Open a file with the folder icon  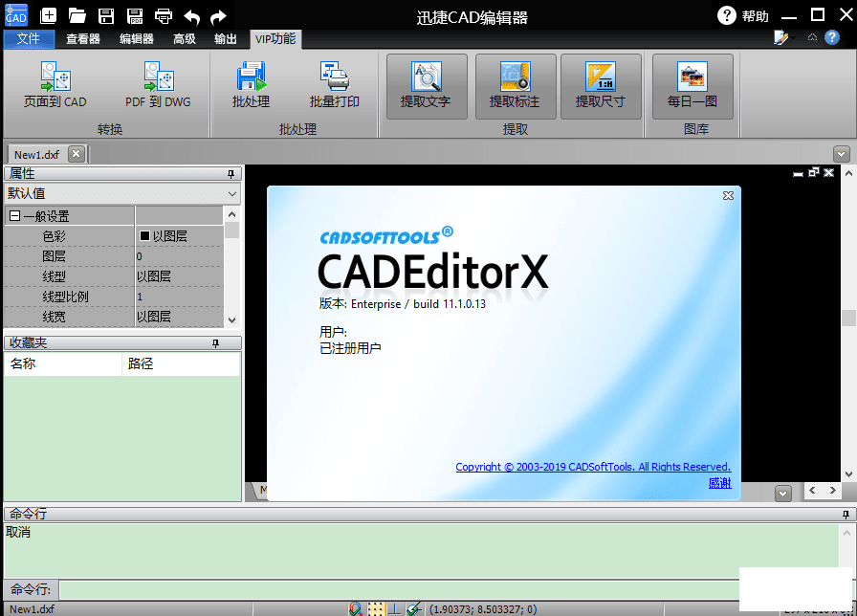pos(77,16)
